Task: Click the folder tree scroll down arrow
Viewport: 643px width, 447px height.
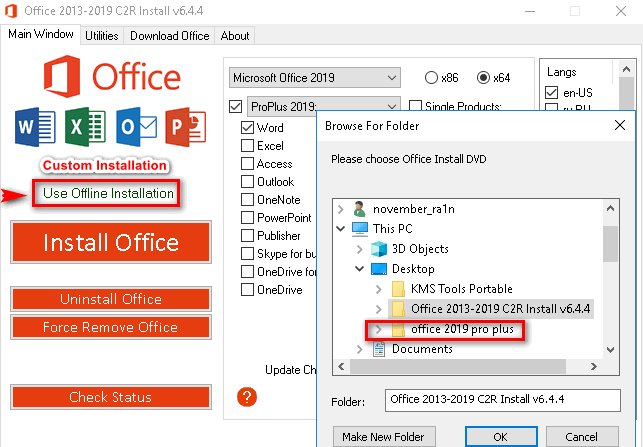Action: coord(610,350)
